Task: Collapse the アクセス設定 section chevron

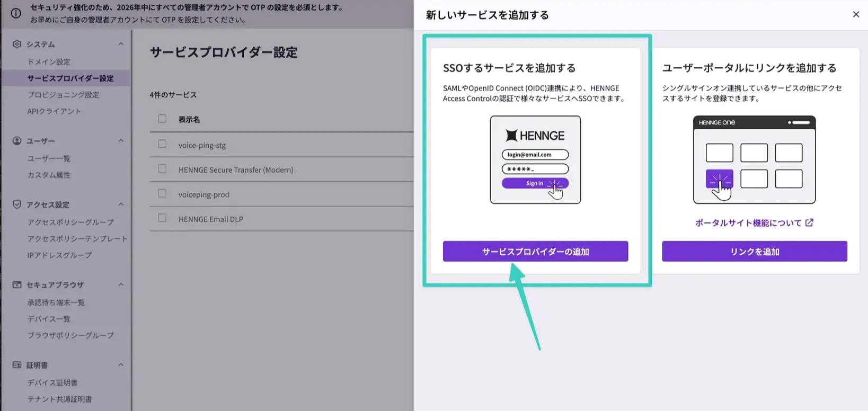Action: [121, 204]
